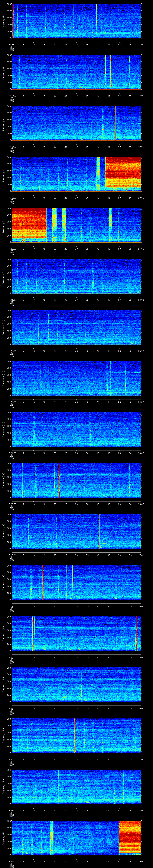The height and width of the screenshot is (868, 153).
Task: Click the '19:00' end time label
Action: click(141, 147)
